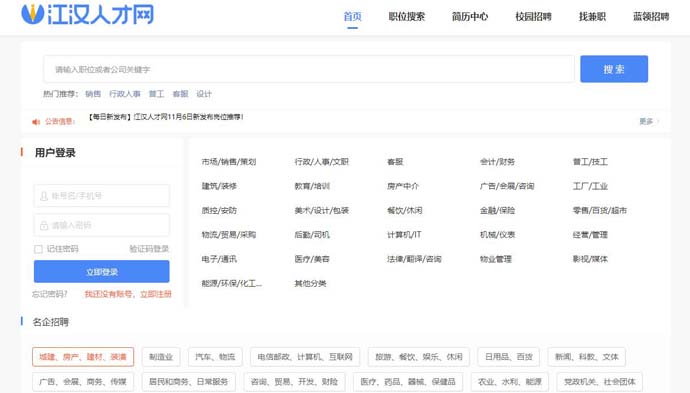690x393 pixels.
Task: Open the 物业管理 job category
Action: point(495,259)
